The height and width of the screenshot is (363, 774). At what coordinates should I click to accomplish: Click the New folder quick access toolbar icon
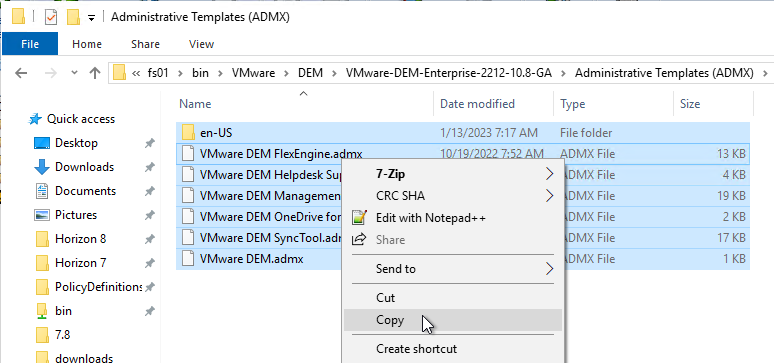[74, 17]
